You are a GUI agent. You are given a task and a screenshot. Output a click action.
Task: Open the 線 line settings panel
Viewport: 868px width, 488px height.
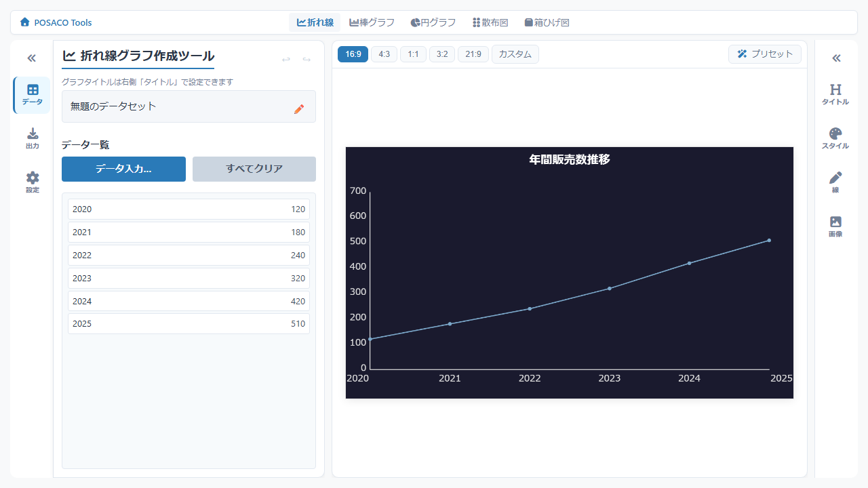click(x=835, y=182)
